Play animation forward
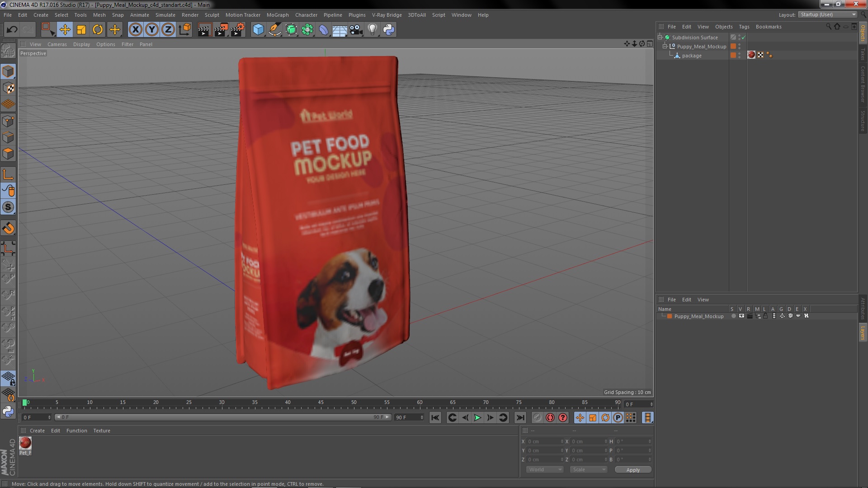This screenshot has height=488, width=868. [x=477, y=418]
